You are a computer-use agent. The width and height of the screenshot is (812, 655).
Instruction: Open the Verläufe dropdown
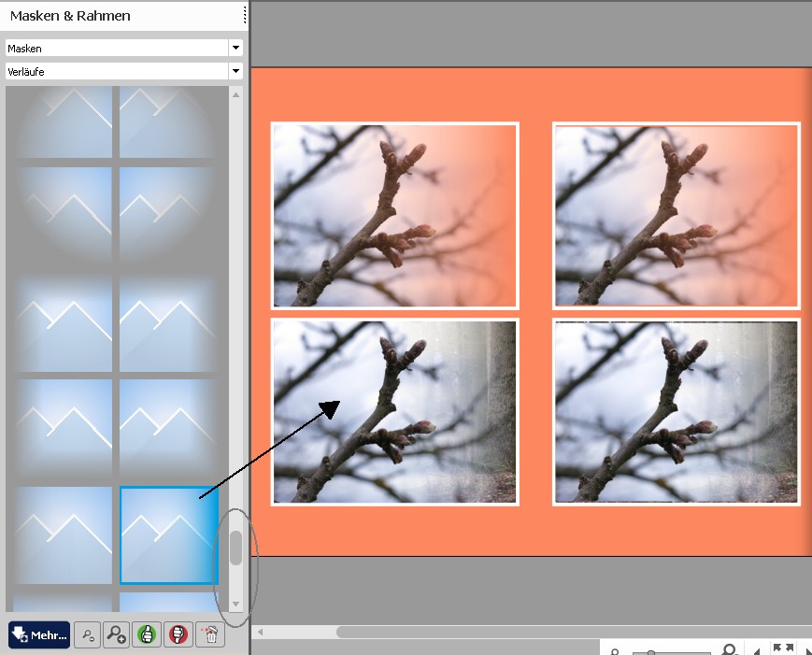click(x=123, y=71)
